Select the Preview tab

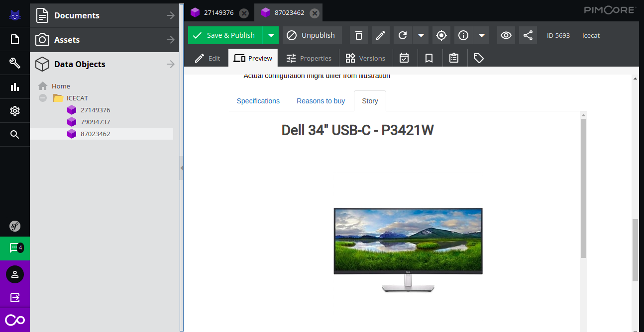(253, 58)
